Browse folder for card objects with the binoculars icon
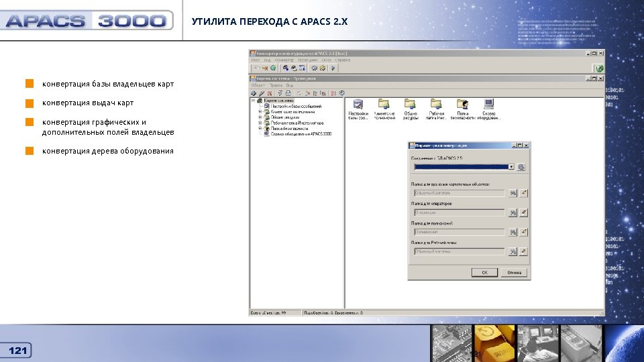 click(513, 193)
